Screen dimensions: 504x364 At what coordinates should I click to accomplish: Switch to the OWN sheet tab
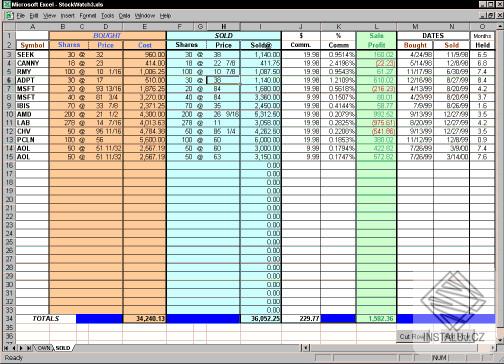[44, 348]
